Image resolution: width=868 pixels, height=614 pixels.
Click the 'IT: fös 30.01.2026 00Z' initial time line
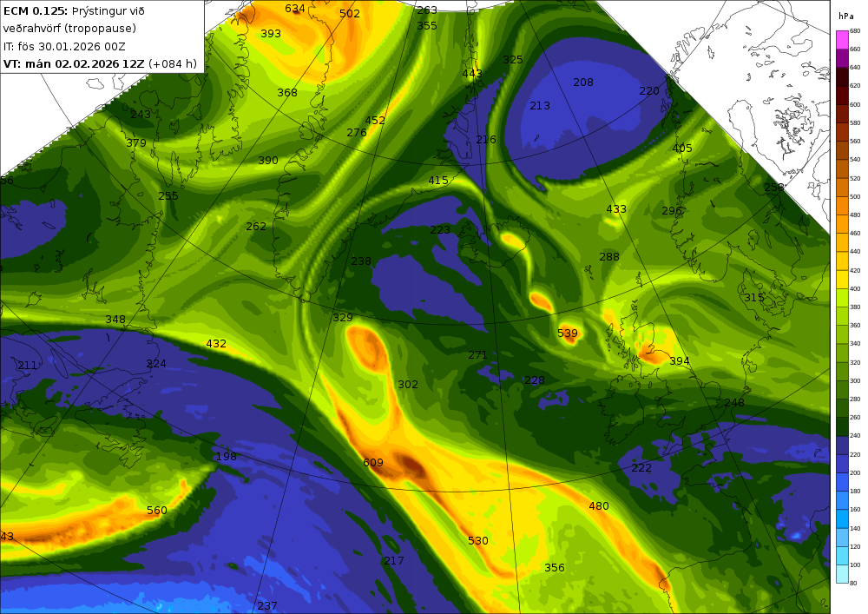tap(64, 47)
